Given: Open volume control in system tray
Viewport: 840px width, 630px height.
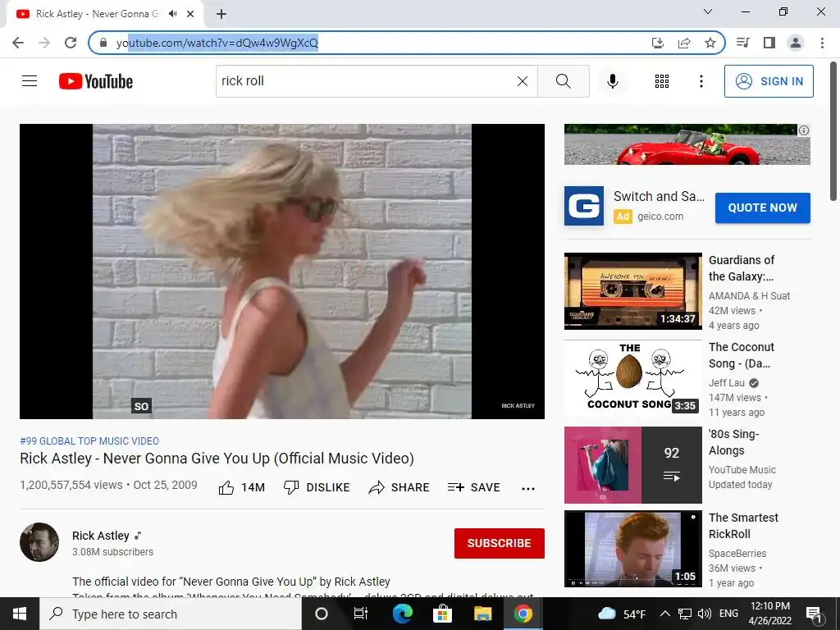Looking at the screenshot, I should [x=705, y=614].
